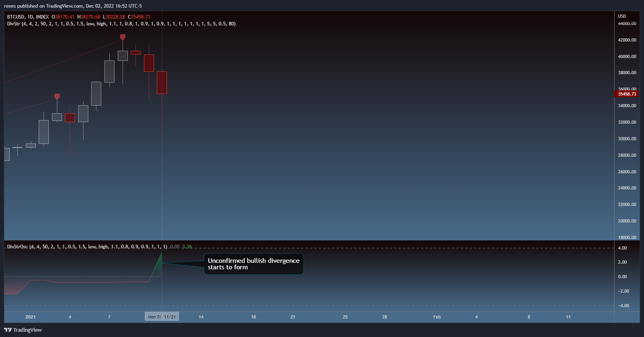Click the 34000.00 price axis label
The height and width of the screenshot is (337, 644).
point(627,106)
